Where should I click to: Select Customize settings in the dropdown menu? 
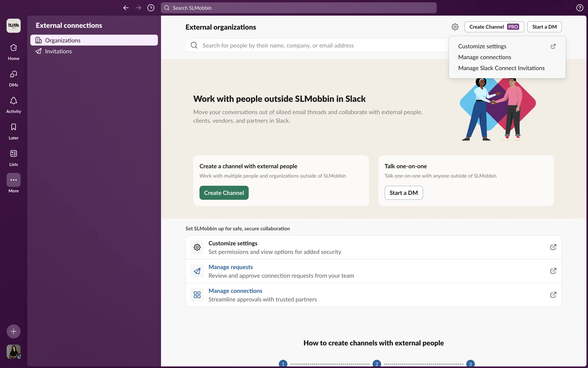tap(482, 46)
